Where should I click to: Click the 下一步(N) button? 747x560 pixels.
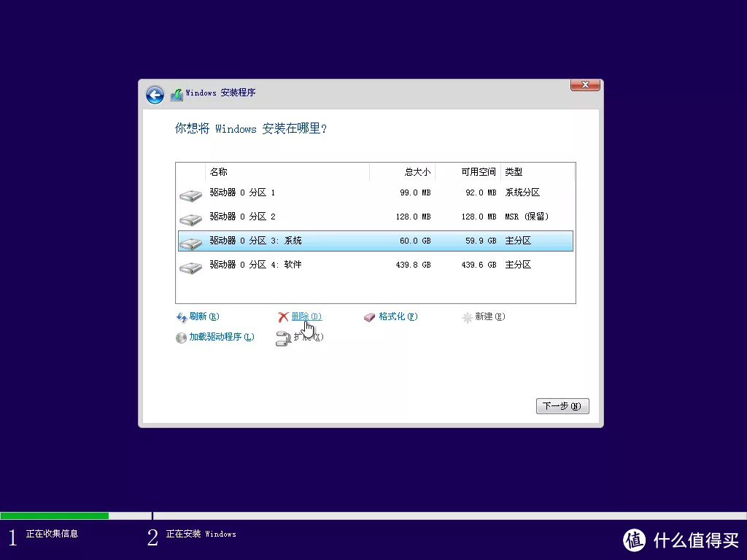(562, 406)
